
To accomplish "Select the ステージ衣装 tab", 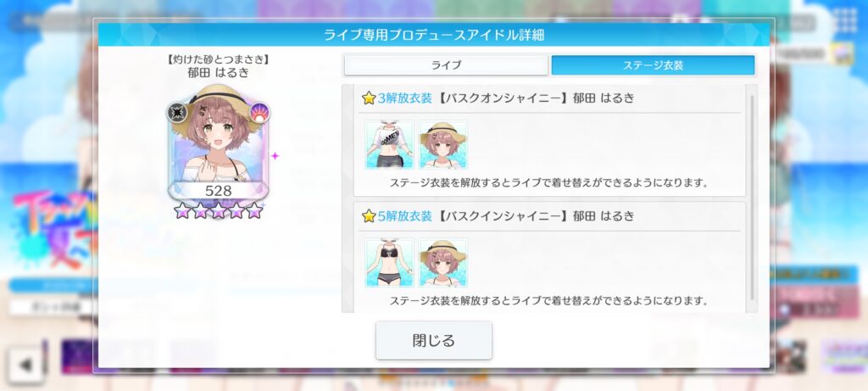I will tap(654, 65).
